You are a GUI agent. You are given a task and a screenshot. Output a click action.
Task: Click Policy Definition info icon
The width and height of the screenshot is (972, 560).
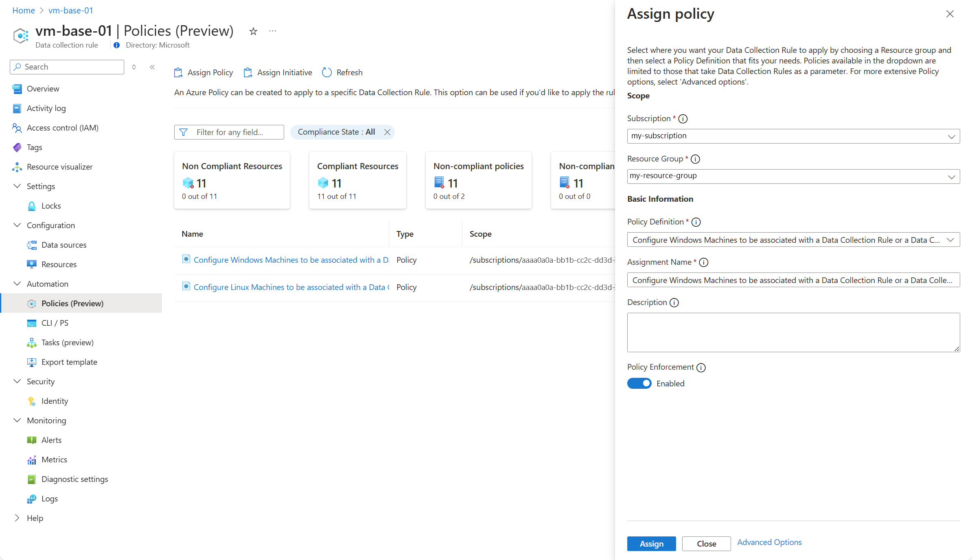click(696, 222)
